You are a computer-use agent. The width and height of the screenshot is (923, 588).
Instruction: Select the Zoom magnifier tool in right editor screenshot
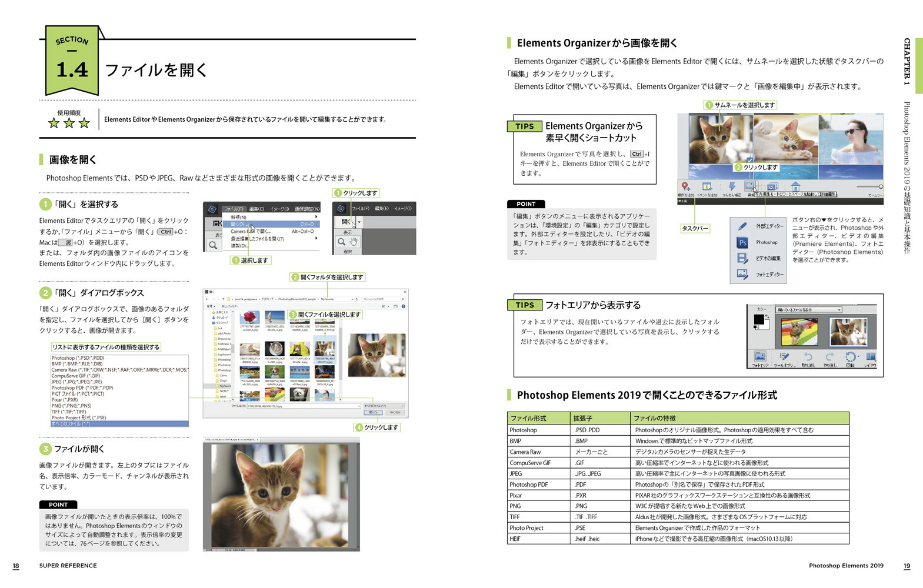[342, 242]
